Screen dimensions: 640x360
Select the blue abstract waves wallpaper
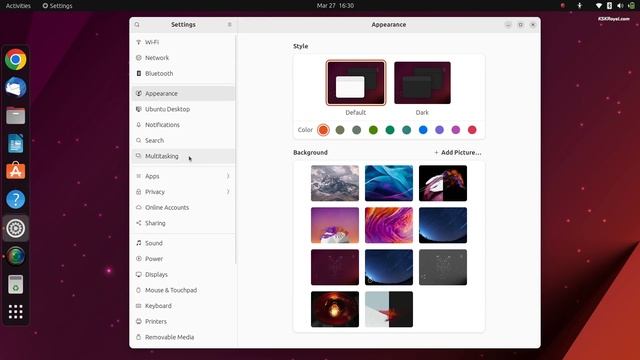[x=389, y=183]
